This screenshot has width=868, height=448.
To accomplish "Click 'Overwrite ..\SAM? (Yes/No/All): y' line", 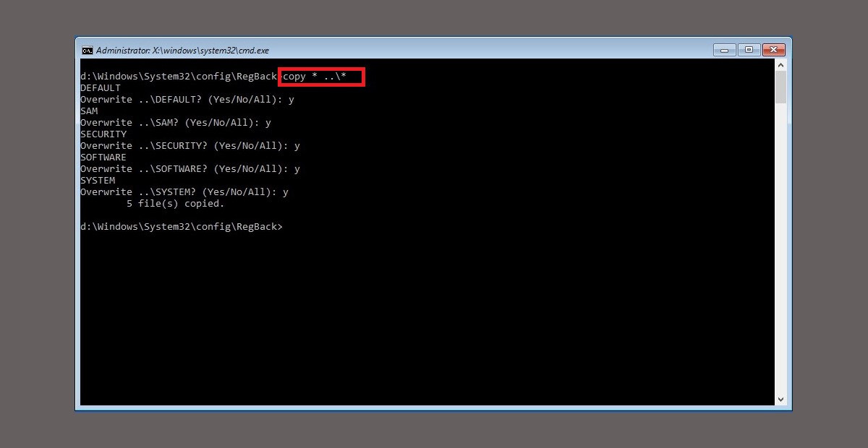I will 176,123.
